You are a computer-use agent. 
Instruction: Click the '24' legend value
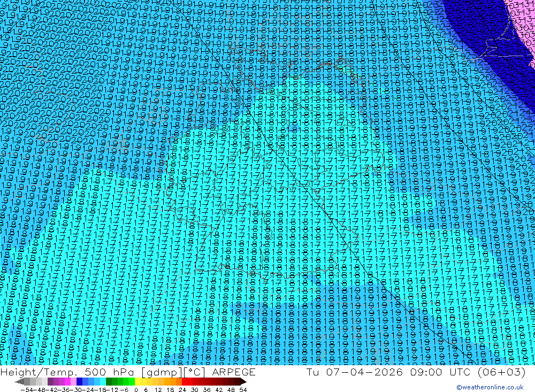(x=182, y=390)
